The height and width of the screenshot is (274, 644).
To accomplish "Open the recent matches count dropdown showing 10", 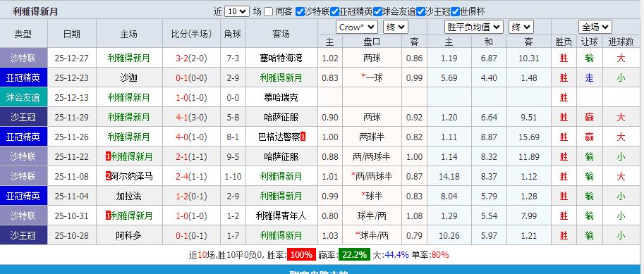I will point(237,11).
